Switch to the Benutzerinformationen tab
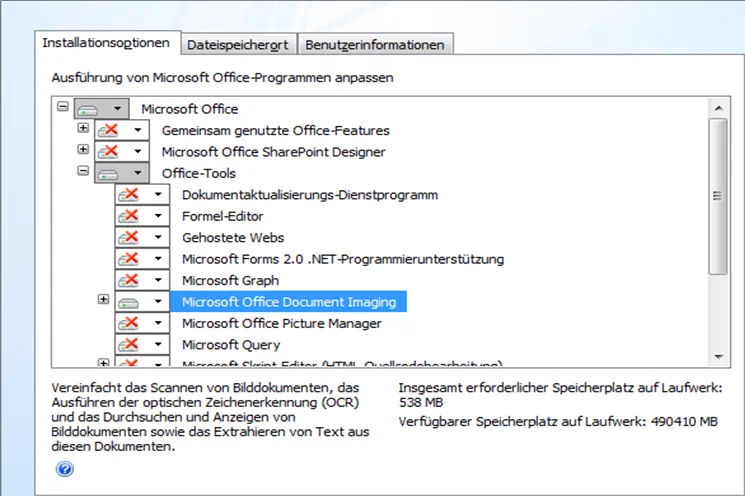745x496 pixels. [375, 45]
